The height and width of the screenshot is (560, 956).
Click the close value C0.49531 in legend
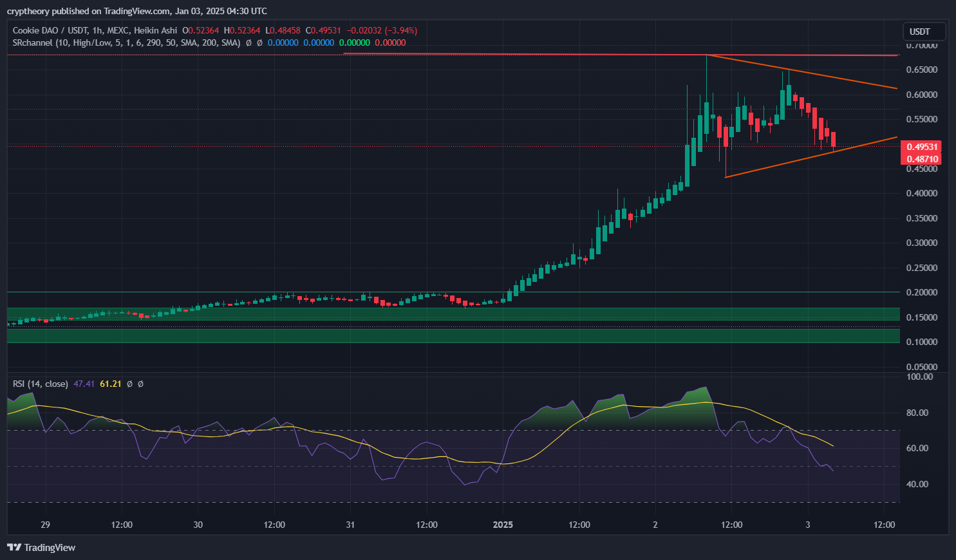coord(324,30)
